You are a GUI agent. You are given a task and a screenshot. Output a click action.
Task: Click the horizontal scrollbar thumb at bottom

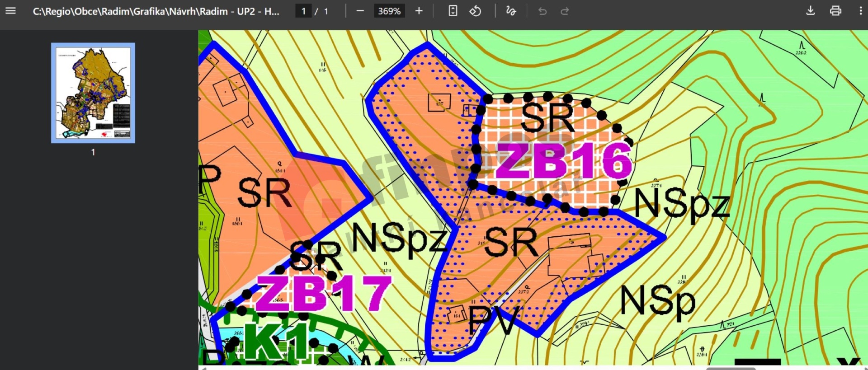(730, 368)
